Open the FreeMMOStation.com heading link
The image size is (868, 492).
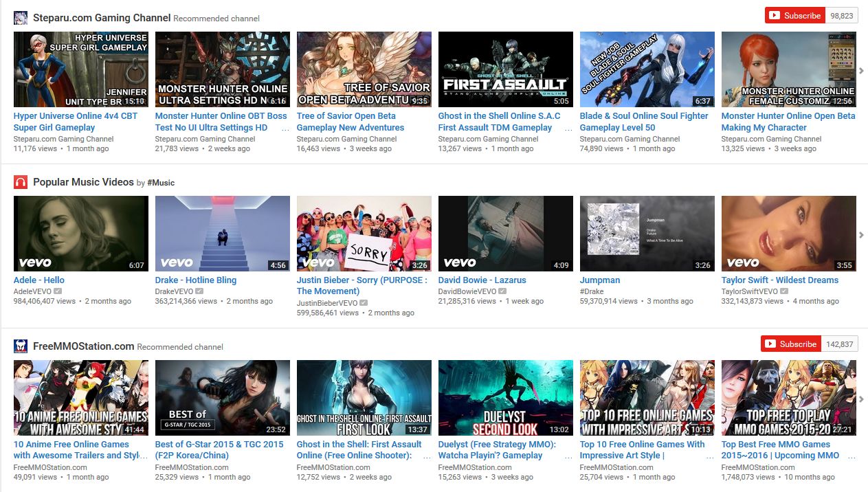[83, 346]
